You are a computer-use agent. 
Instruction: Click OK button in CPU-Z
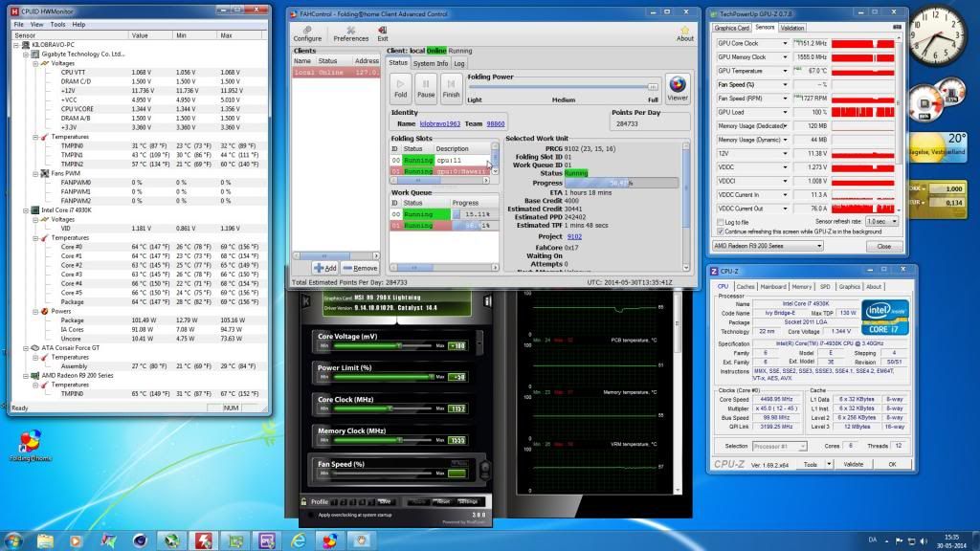(892, 464)
